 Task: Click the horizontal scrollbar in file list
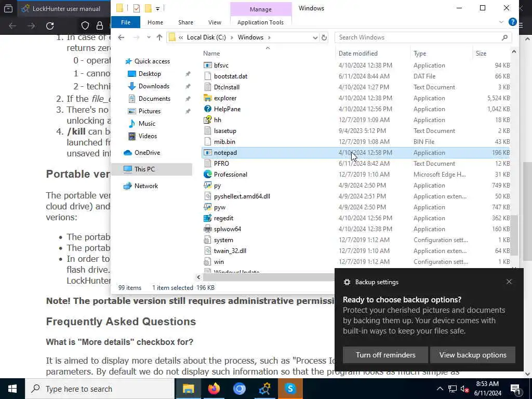(268, 277)
